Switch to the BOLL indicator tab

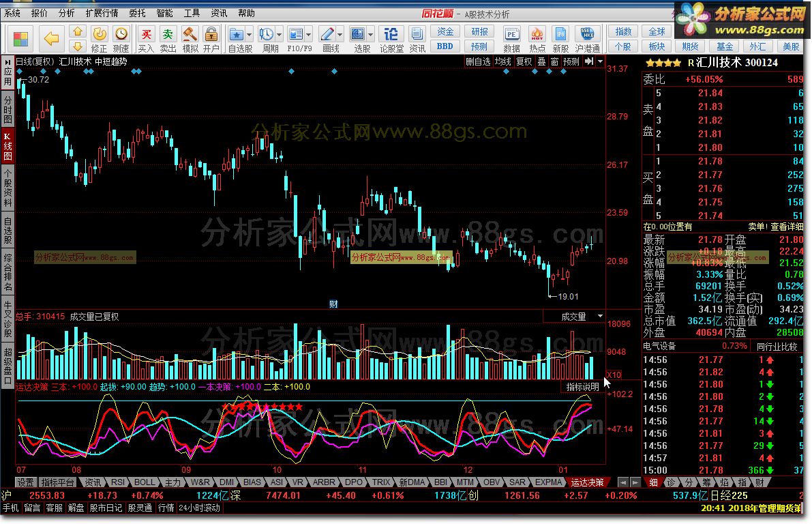pyautogui.click(x=145, y=482)
